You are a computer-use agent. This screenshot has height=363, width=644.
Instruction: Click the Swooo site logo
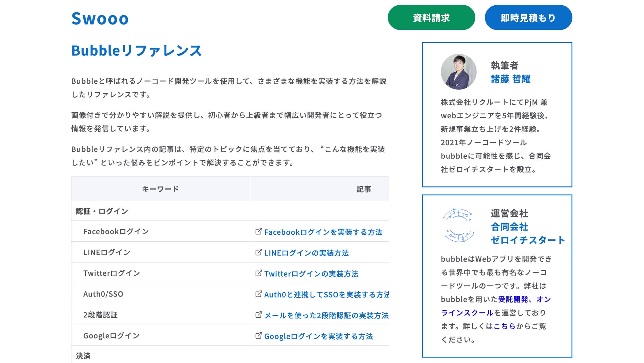100,19
